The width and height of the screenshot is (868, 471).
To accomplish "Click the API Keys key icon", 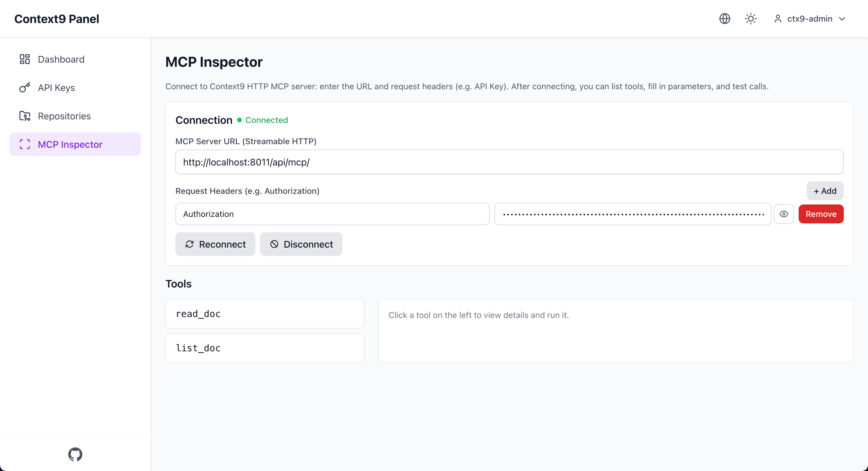I will 25,88.
